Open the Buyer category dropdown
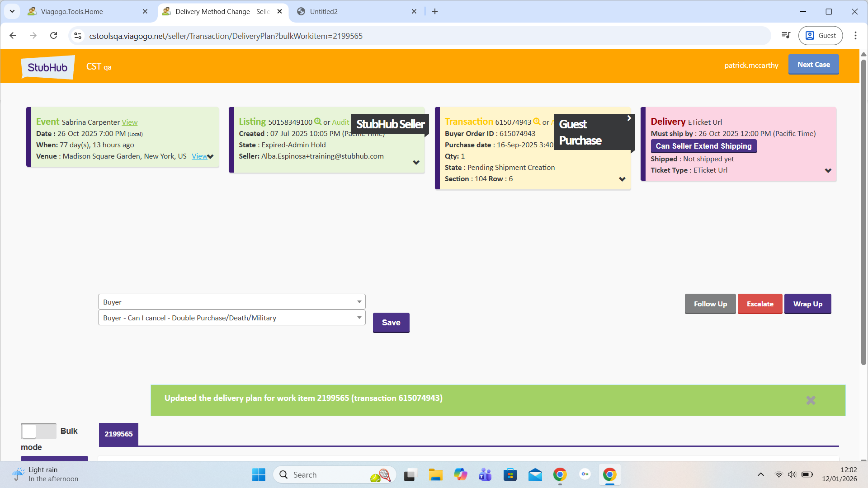The width and height of the screenshot is (868, 488). 231,302
